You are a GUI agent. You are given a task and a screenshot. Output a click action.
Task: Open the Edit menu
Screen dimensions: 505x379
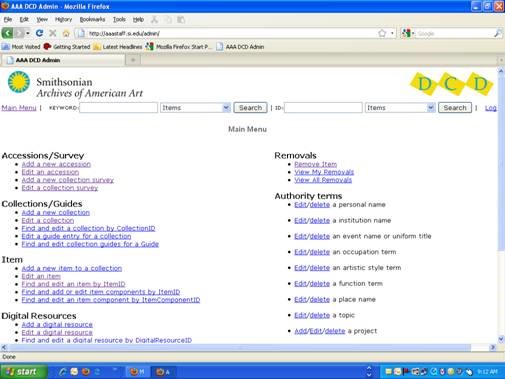[x=24, y=20]
